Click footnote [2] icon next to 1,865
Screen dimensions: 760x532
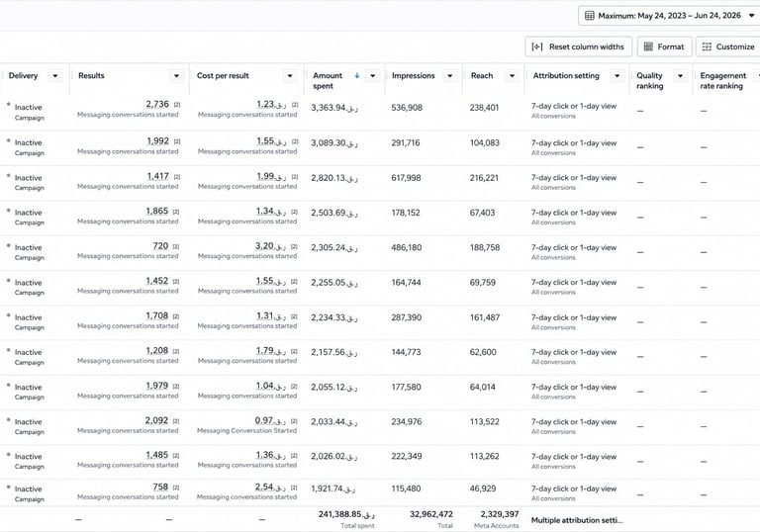coord(176,212)
